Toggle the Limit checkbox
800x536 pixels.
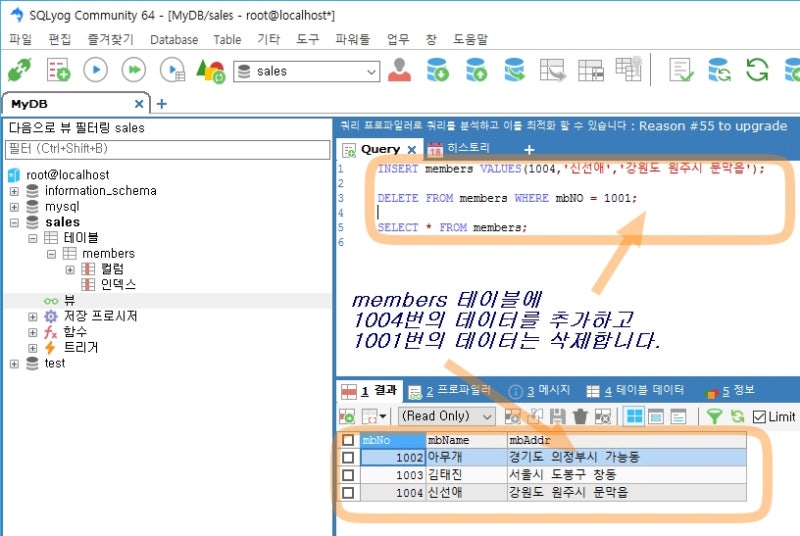click(759, 417)
